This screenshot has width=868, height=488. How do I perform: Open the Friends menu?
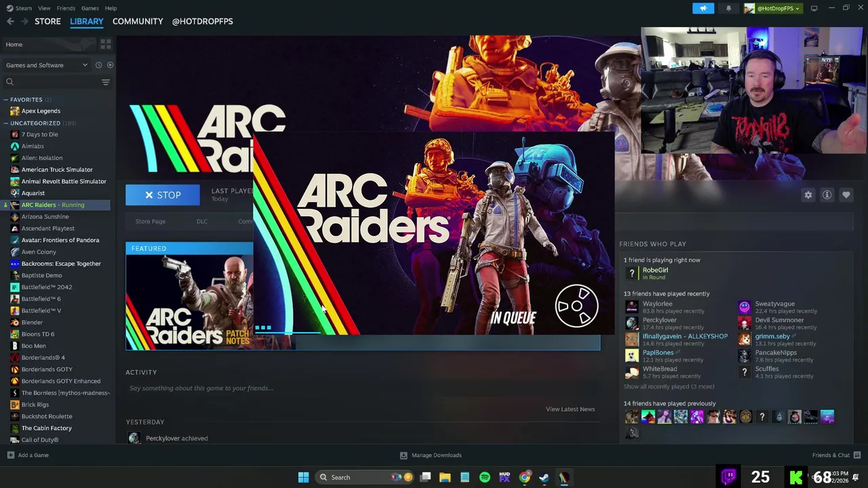pos(66,8)
